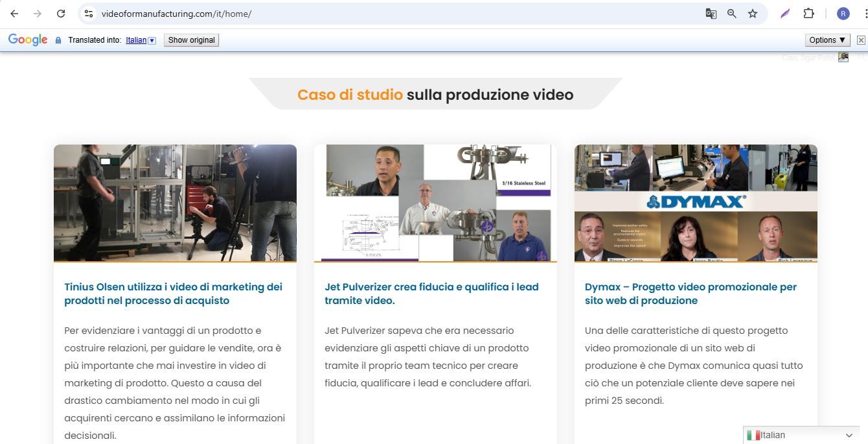Screen dimensions: 868x444
Task: Open the Options dropdown in translate bar
Action: tap(828, 40)
